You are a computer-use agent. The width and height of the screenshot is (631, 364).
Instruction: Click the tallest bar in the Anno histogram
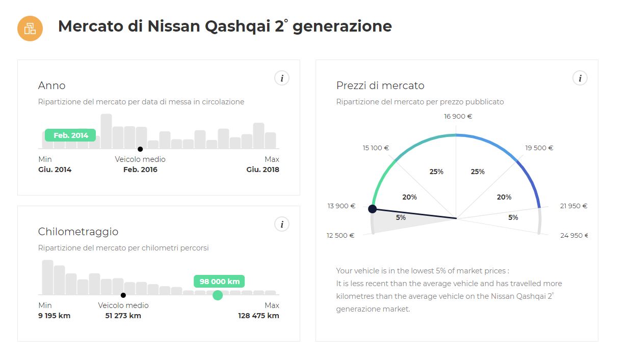[106, 131]
